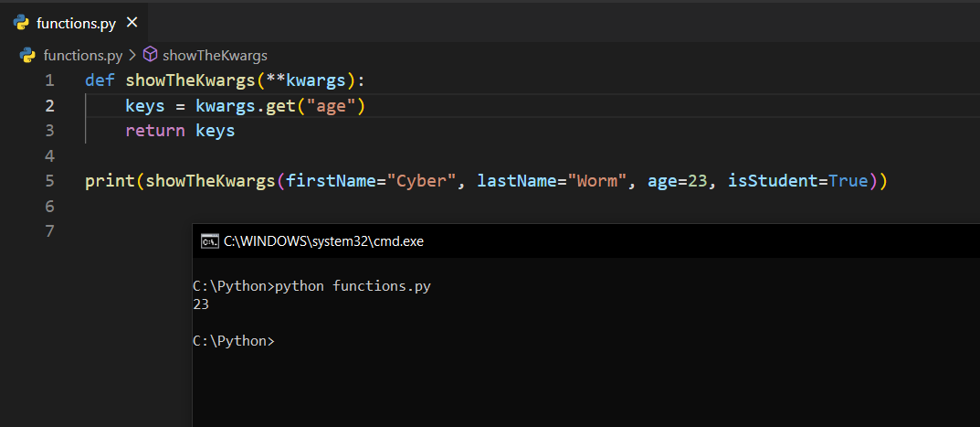Click the purple cube symbol icon in breadcrumb
This screenshot has width=980, height=427.
pos(151,55)
